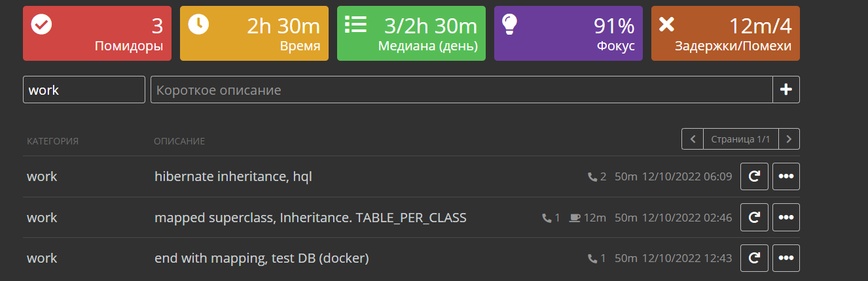868x281 pixels.
Task: Click the X icon in Задержки/Помехи tile
Action: (666, 24)
